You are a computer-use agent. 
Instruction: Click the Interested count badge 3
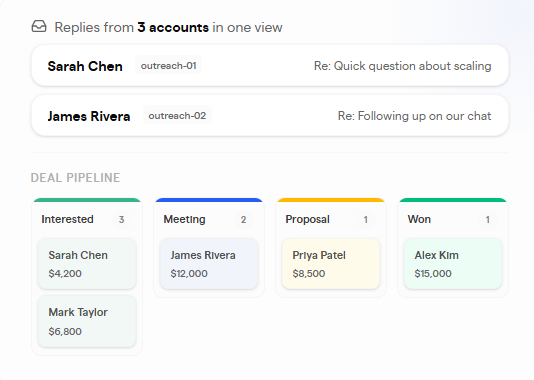(x=121, y=220)
